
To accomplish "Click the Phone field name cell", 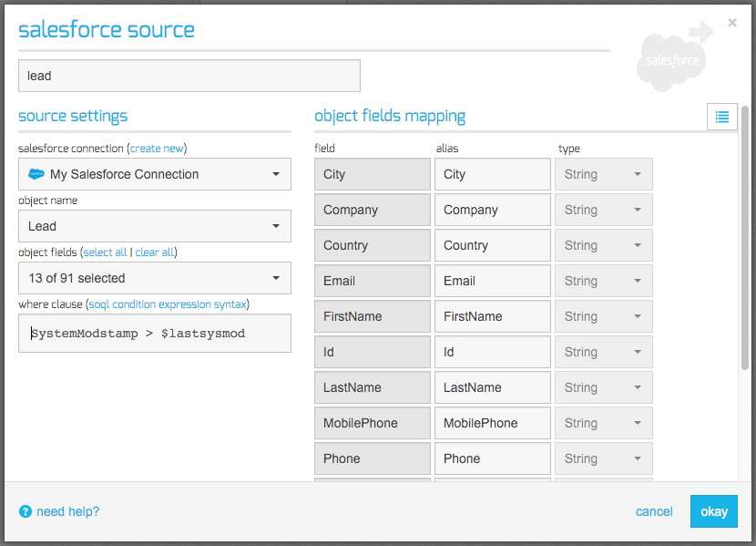I will [373, 458].
